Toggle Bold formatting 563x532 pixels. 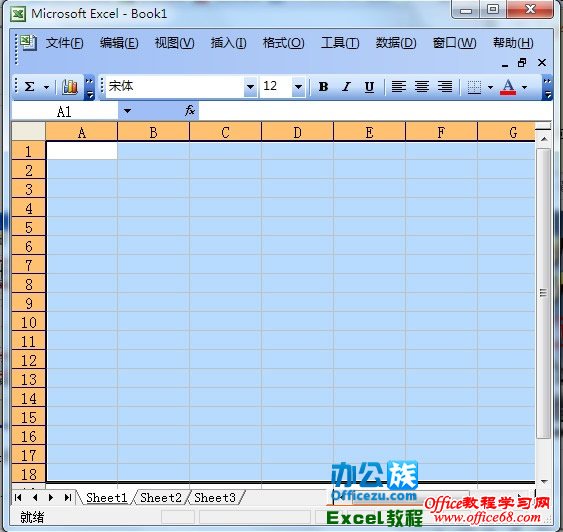pos(324,87)
